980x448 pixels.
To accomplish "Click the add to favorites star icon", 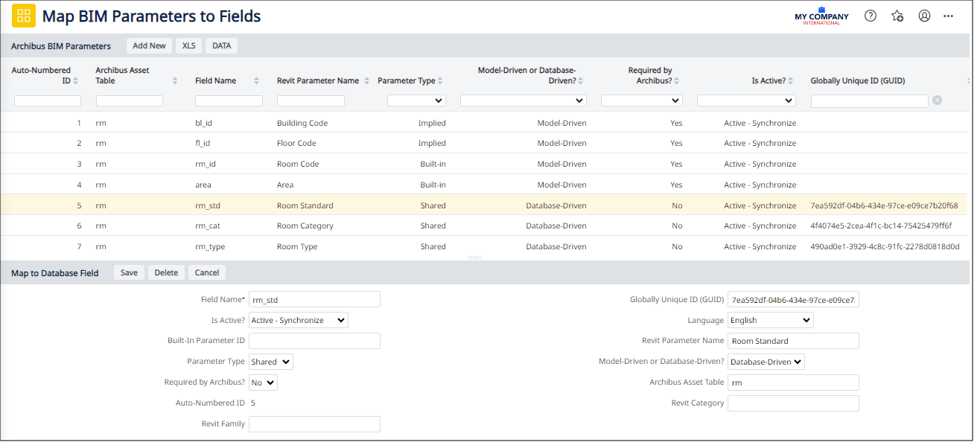I will pyautogui.click(x=897, y=16).
